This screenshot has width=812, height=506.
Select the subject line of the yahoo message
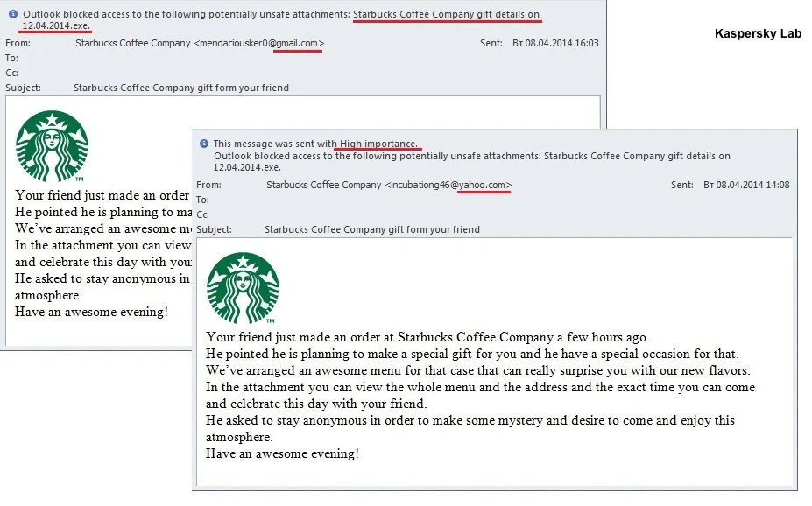[x=371, y=229]
